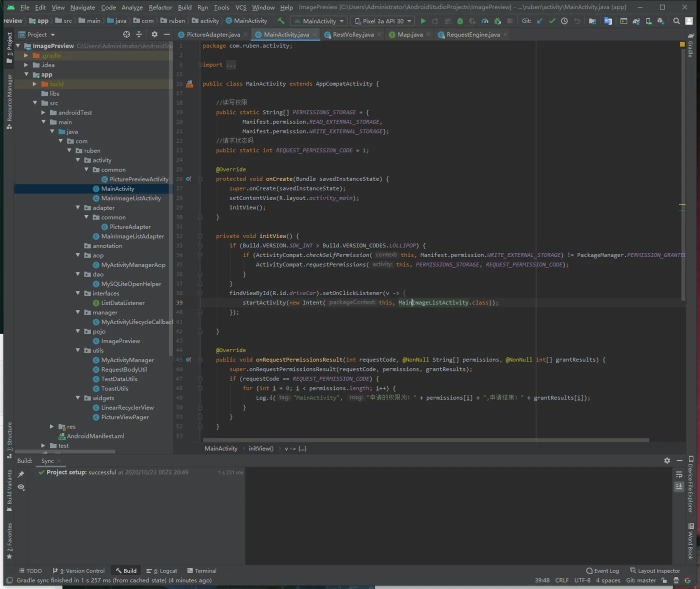The image size is (700, 589).
Task: Click the editor horizontal scrollbar
Action: [x=425, y=440]
